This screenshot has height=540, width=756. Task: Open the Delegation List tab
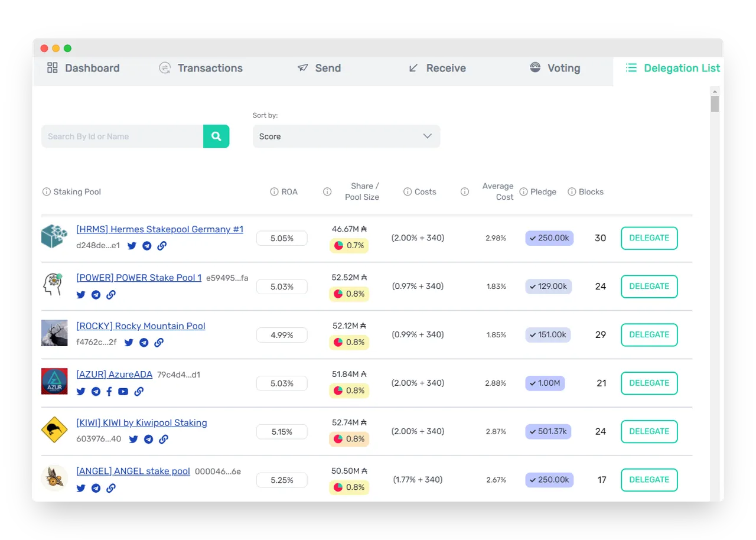coord(673,68)
